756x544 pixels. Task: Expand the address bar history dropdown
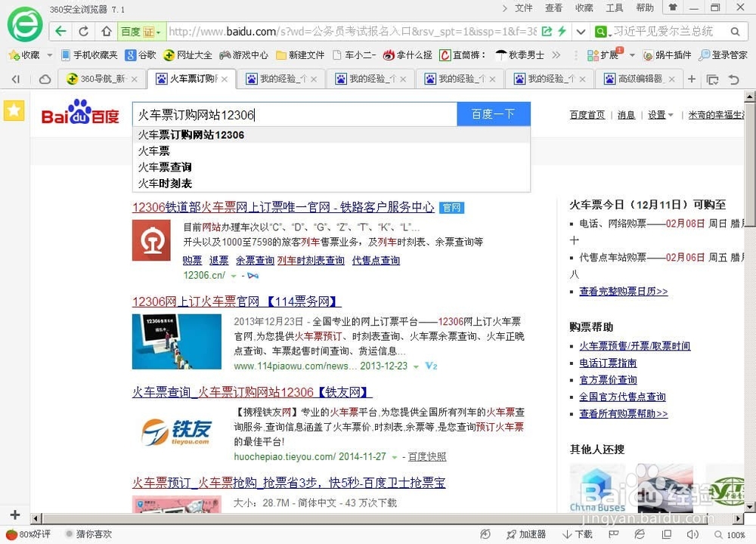click(581, 32)
